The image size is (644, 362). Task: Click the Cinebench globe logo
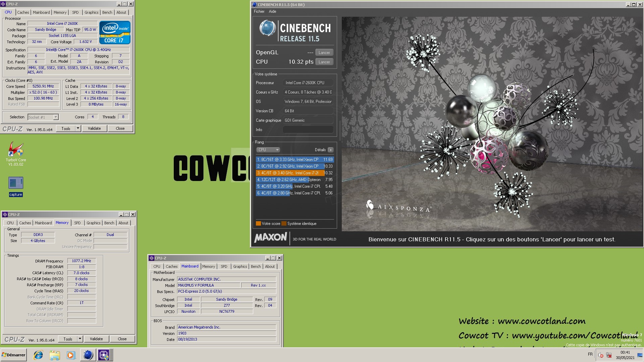pyautogui.click(x=267, y=28)
